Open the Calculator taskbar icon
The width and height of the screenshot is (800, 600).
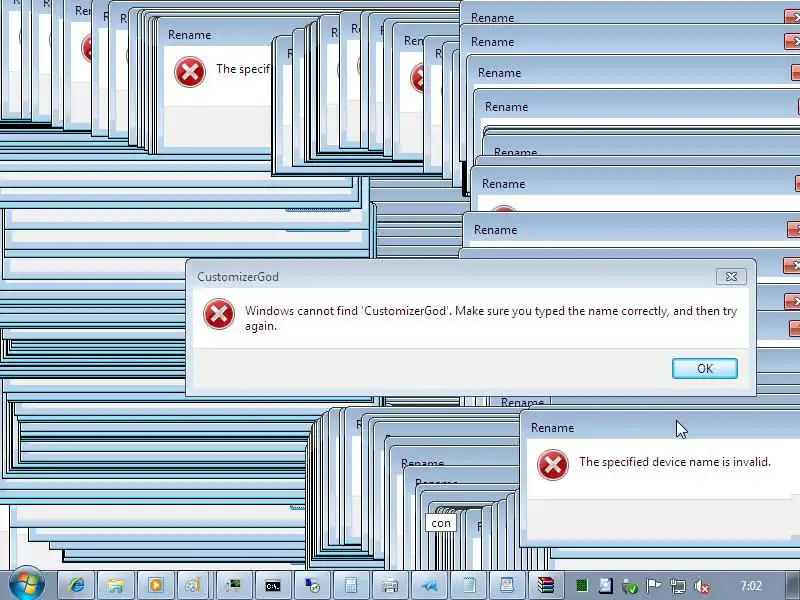click(351, 585)
